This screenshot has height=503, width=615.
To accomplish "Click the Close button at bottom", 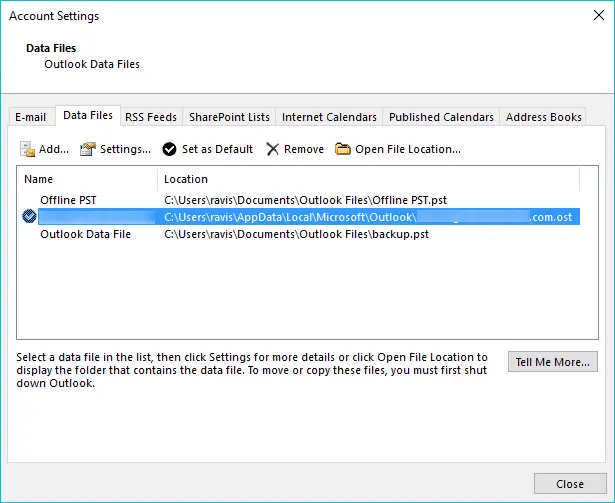I will (569, 484).
